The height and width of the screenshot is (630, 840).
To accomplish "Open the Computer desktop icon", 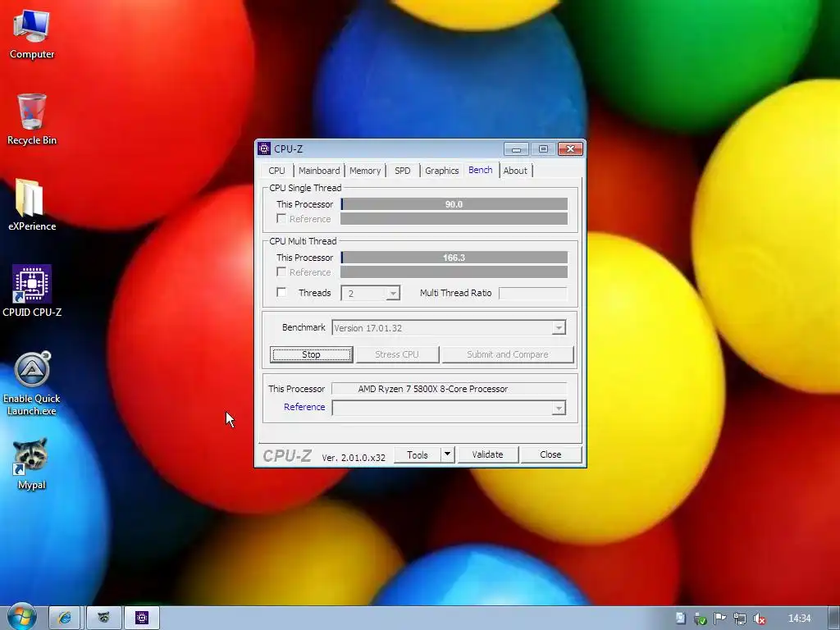I will (32, 34).
